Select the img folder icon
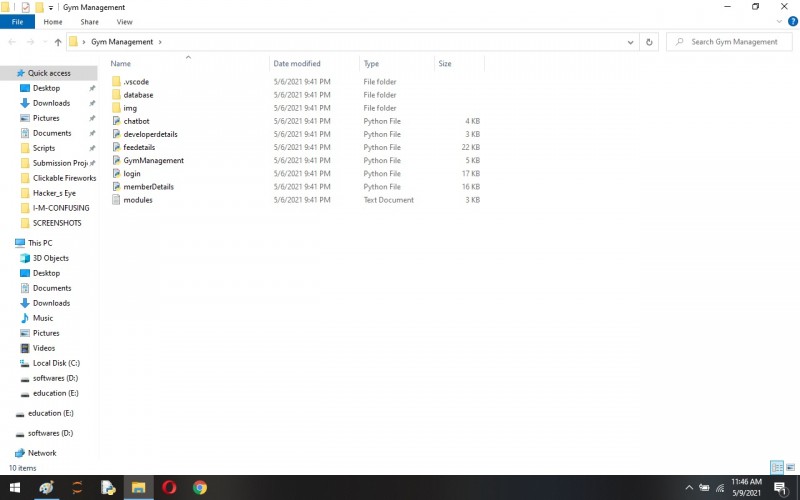 [x=116, y=108]
